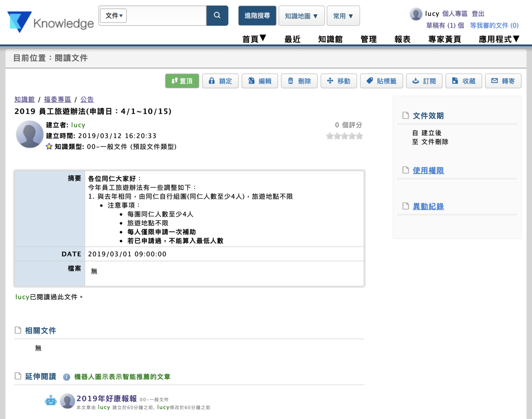Click 福委專區 breadcrumb link

tap(58, 100)
